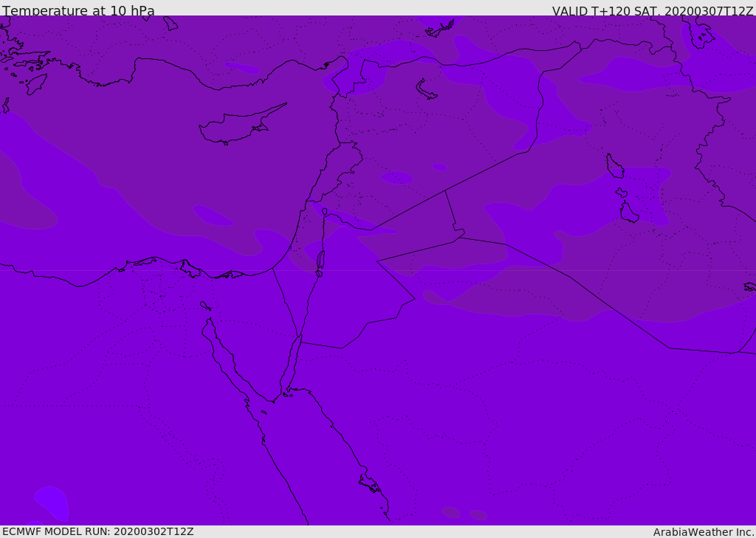Click the 'Temperature at 10 hPa' title text
The image size is (756, 538).
tap(78, 10)
